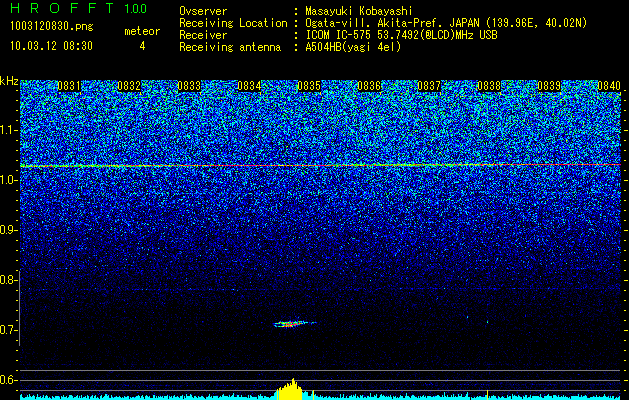Click the 0833 time marker
Image resolution: width=629 pixels, height=400 pixels.
189,86
